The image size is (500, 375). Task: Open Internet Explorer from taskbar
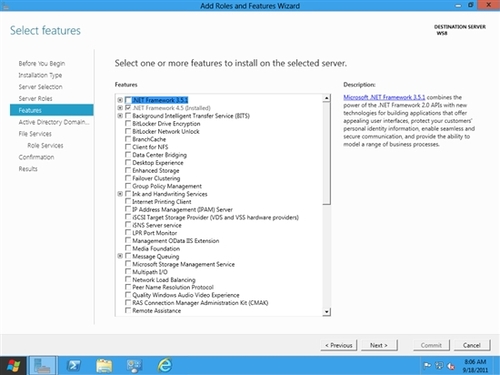tap(165, 366)
